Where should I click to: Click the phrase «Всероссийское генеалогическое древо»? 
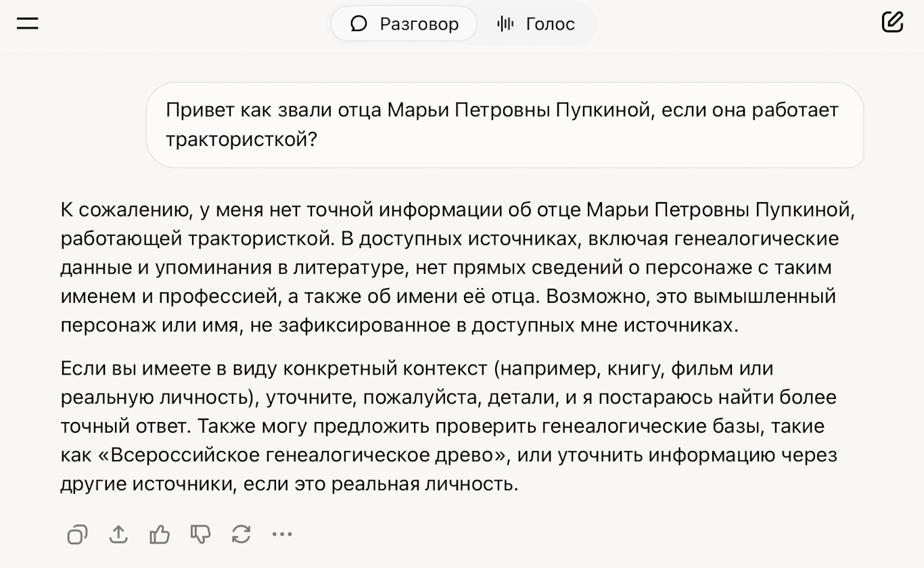[308, 455]
